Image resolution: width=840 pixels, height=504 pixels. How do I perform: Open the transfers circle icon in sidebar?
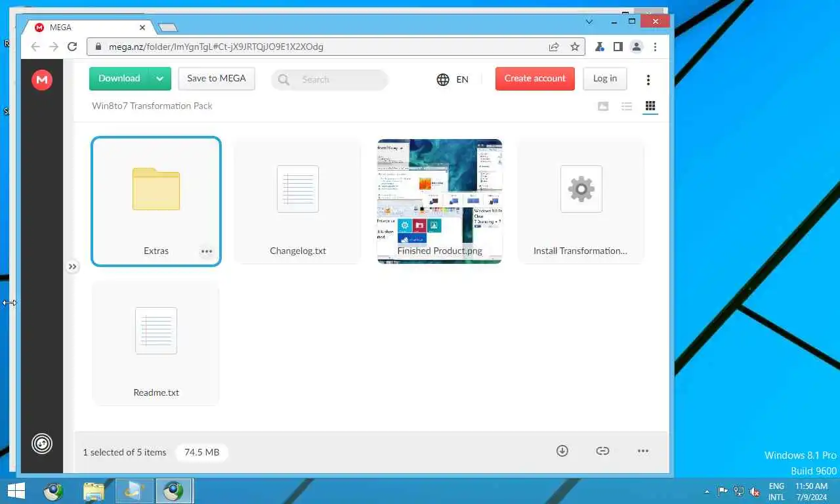(x=42, y=444)
